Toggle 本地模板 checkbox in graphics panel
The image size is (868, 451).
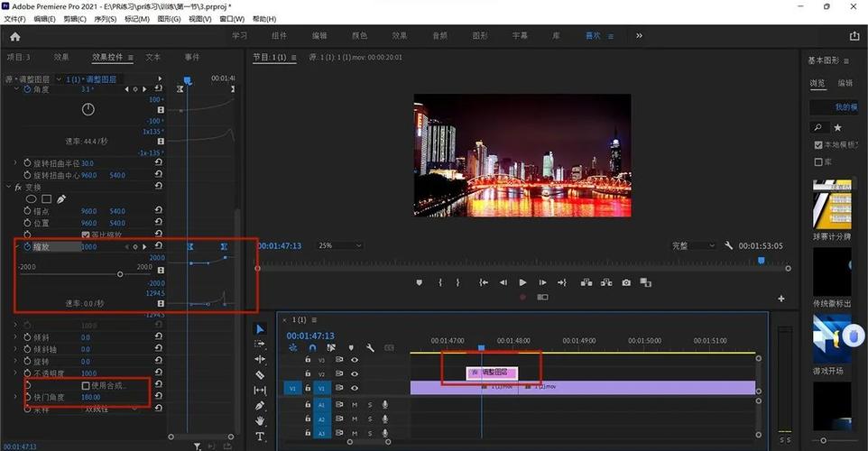[x=818, y=144]
